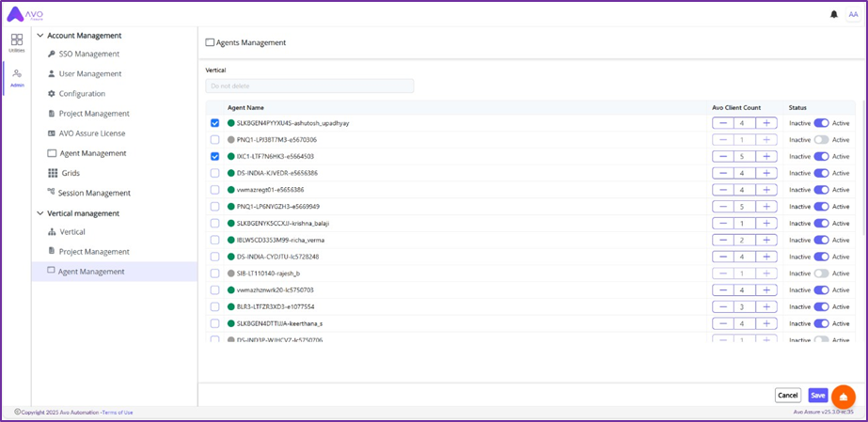Open Grids from the sidebar
The height and width of the screenshot is (422, 868).
[x=71, y=173]
